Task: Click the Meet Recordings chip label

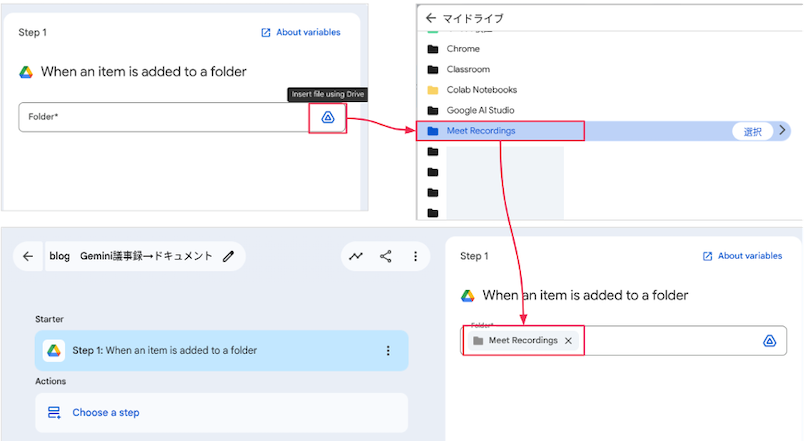Action: click(x=523, y=340)
